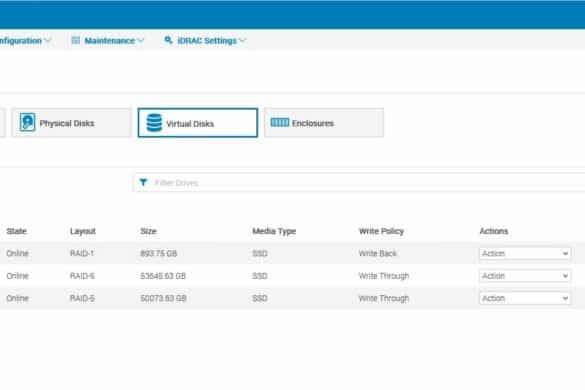The image size is (585, 390).
Task: Sort by the Media Type column header
Action: pos(274,231)
